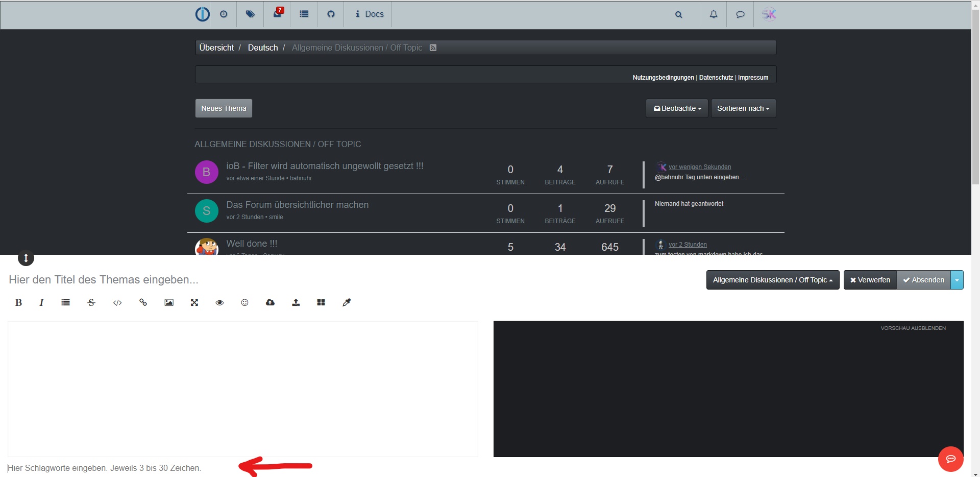980x477 pixels.
Task: Click the composer resize handle
Action: (x=26, y=258)
